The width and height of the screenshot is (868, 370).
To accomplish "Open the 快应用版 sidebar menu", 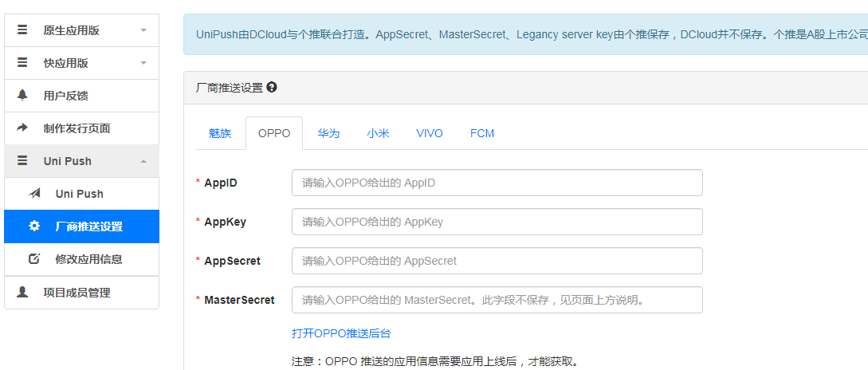I will click(x=81, y=62).
